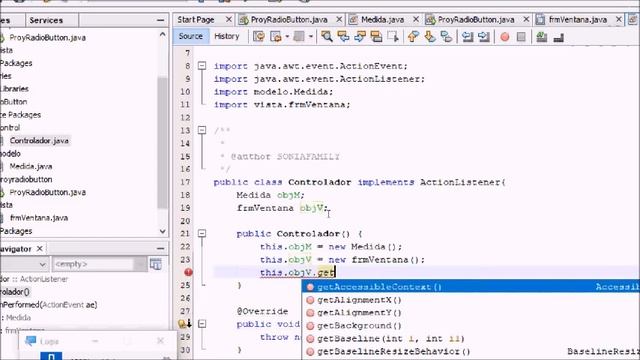Open dropdown arrow next to gray toolbar icon
The image size is (640, 360).
point(311,37)
